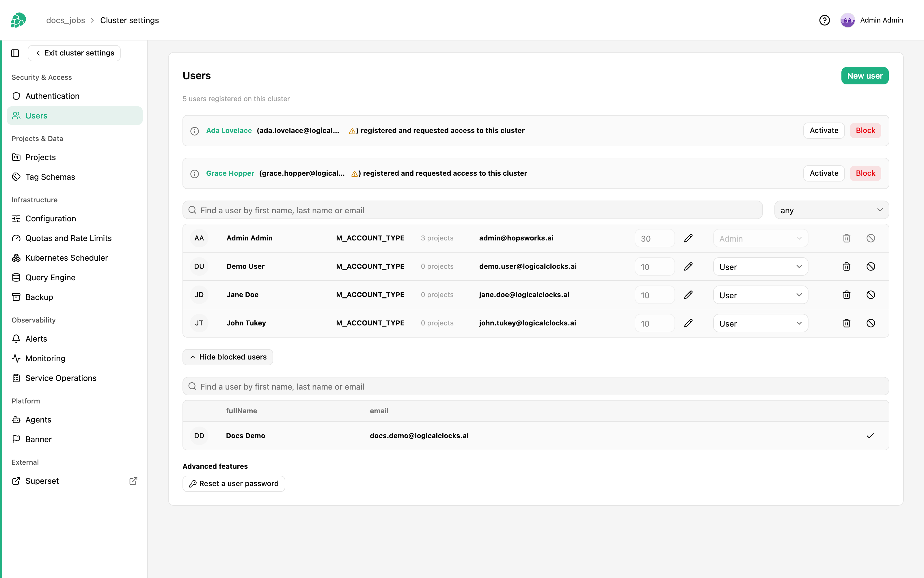
Task: Block Jane Doe with ban icon
Action: pos(871,295)
